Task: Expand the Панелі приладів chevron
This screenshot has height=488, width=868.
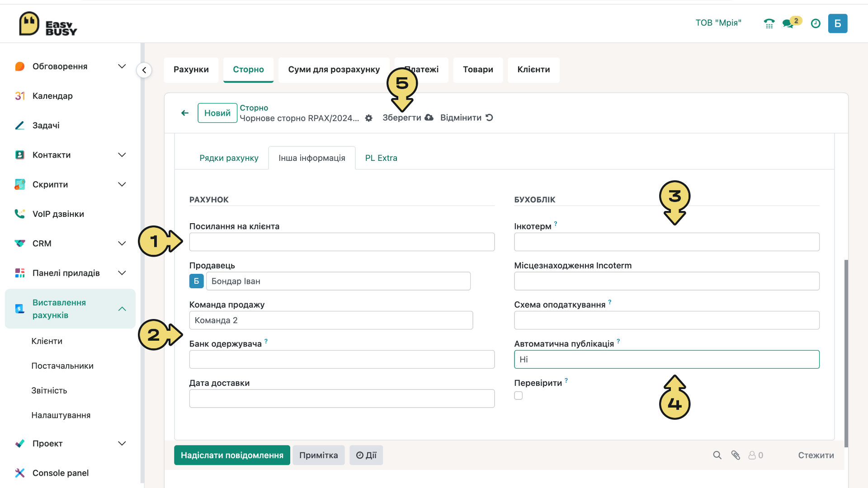Action: click(x=122, y=273)
